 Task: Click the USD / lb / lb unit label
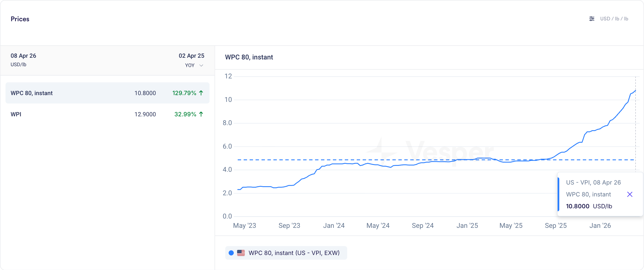(x=614, y=19)
